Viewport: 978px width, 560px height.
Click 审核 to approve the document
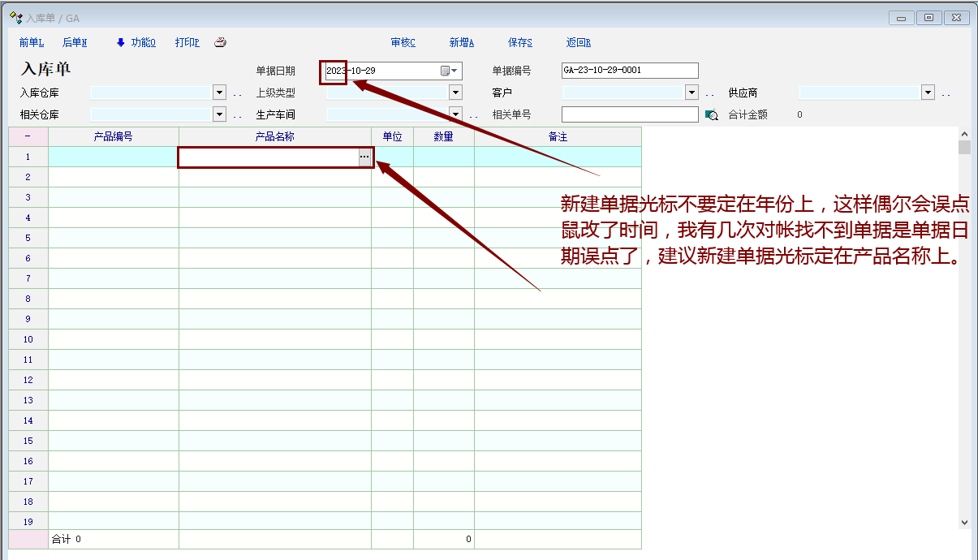[403, 43]
